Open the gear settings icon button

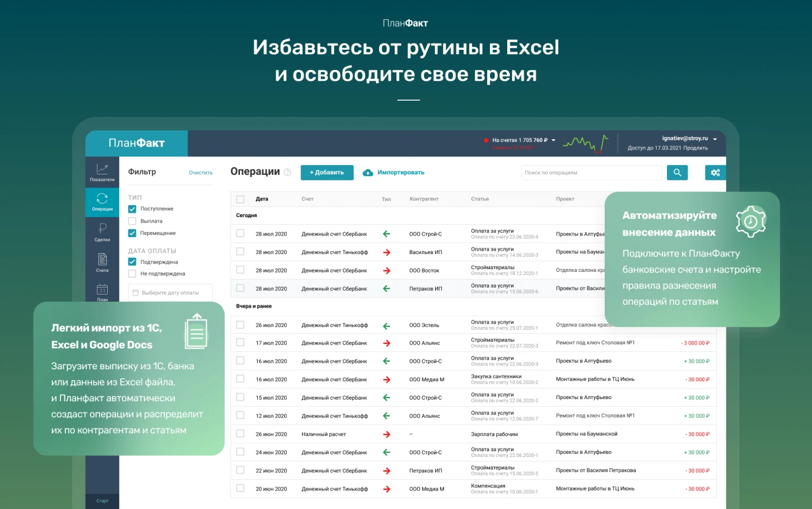(715, 173)
